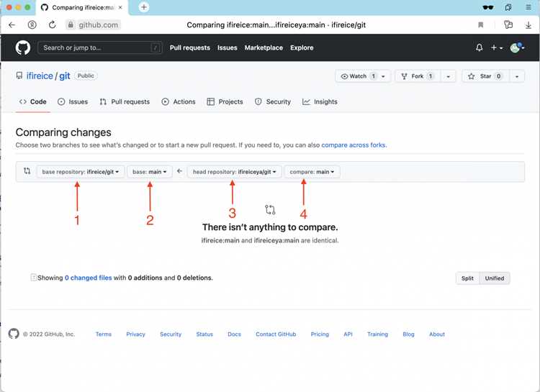Click the repository icon beside ifireice

[x=19, y=76]
